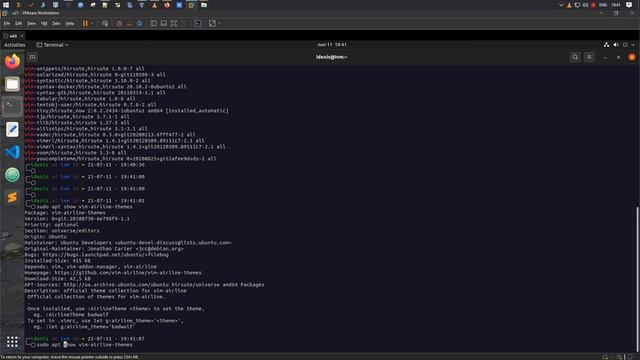Enter VMware full screen mode
Viewport: 640px width, 360px height.
[x=174, y=24]
